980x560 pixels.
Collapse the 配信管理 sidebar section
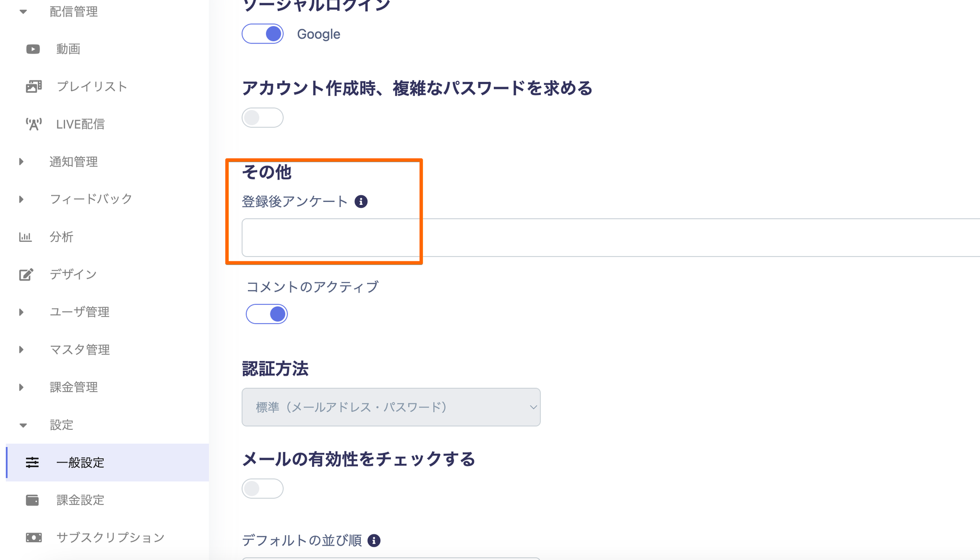tap(73, 11)
